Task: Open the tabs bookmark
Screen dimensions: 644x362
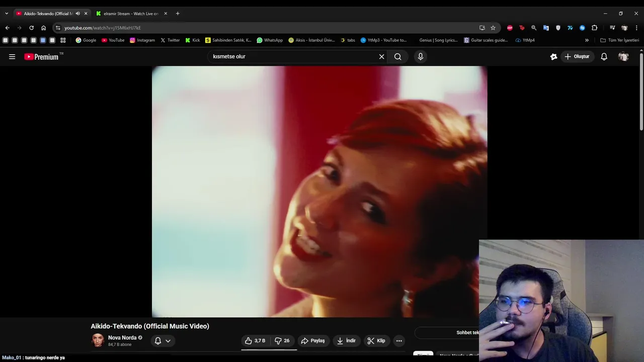Action: click(348, 40)
